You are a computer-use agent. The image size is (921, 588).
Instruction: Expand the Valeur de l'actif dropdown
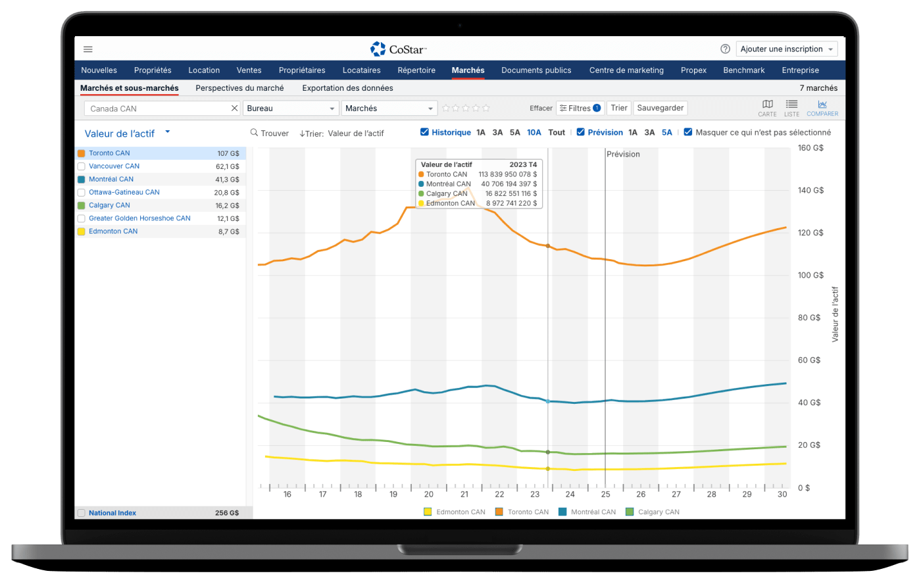[x=167, y=132]
